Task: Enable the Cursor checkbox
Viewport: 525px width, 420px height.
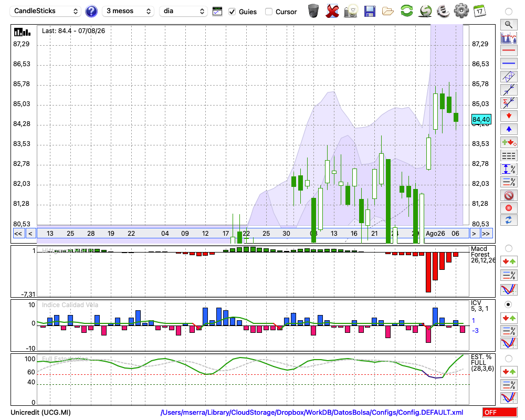Action: [268, 12]
